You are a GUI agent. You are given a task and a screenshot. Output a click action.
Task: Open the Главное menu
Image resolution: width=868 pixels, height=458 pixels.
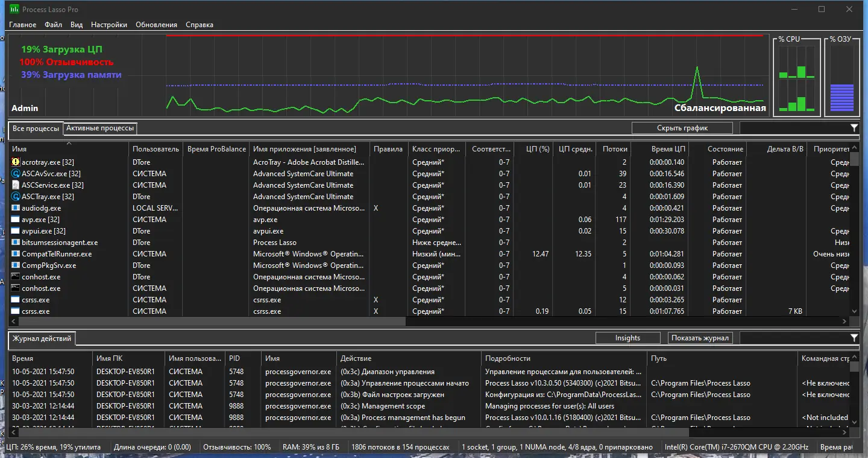[x=22, y=25]
